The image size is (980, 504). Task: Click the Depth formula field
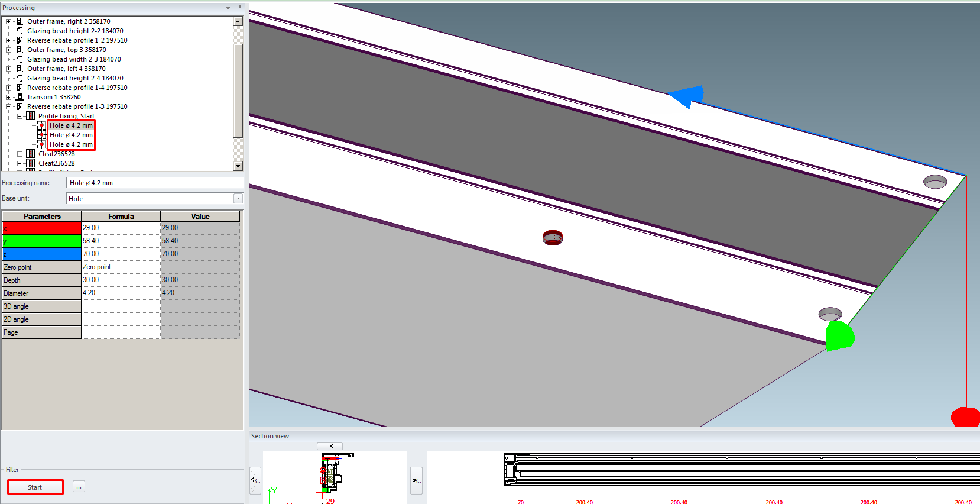pos(121,280)
